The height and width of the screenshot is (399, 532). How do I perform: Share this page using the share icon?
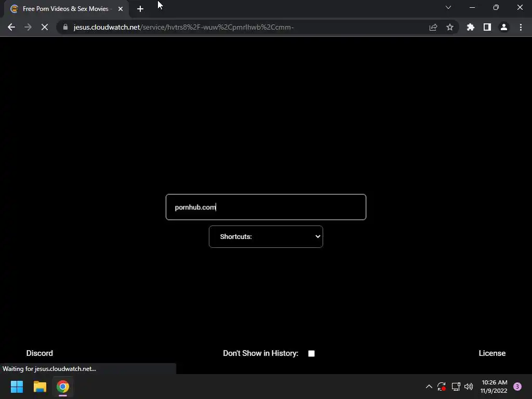[433, 27]
